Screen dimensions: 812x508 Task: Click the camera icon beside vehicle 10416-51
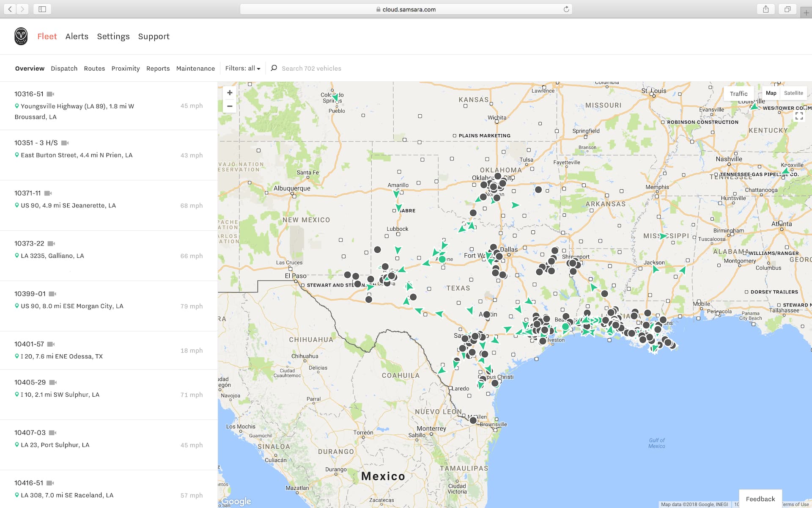pyautogui.click(x=50, y=482)
